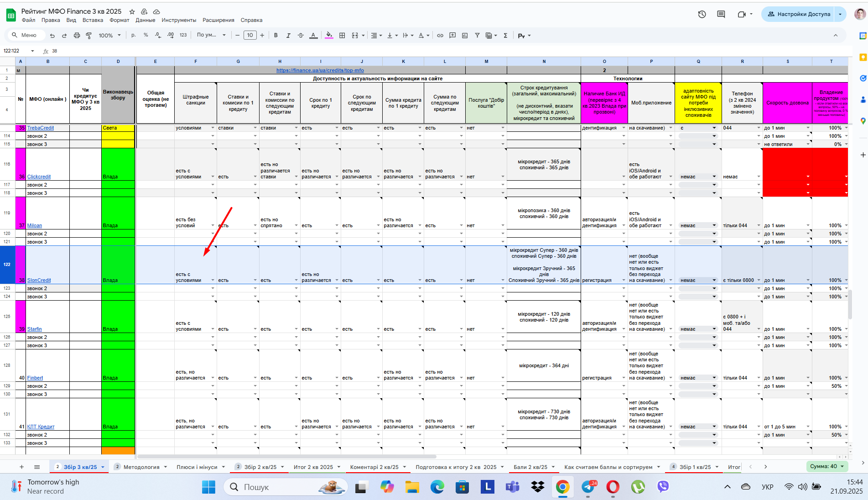Add a comment via toolbar icon
This screenshot has height=500, width=868.
point(452,35)
